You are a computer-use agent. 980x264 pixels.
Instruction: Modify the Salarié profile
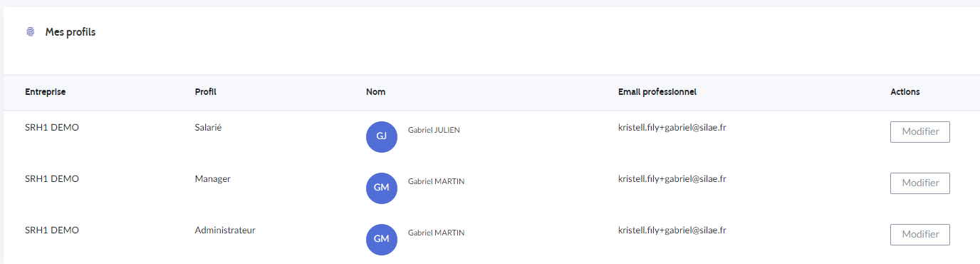pyautogui.click(x=919, y=132)
